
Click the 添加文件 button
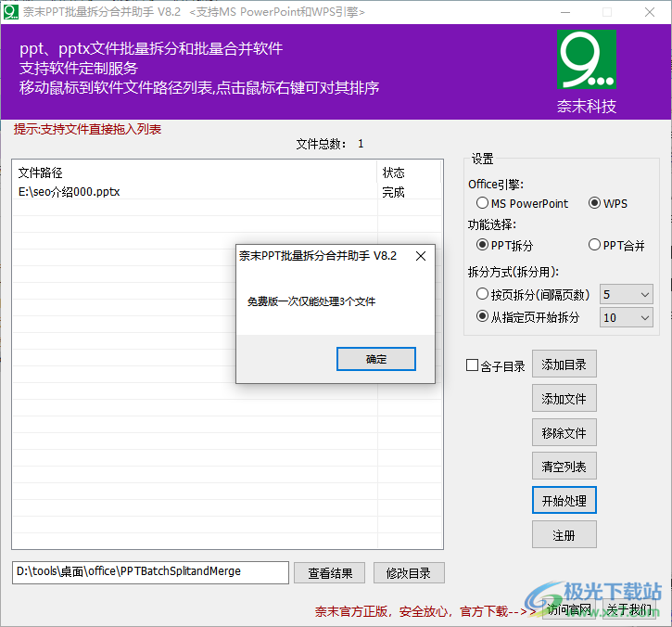[x=564, y=399]
